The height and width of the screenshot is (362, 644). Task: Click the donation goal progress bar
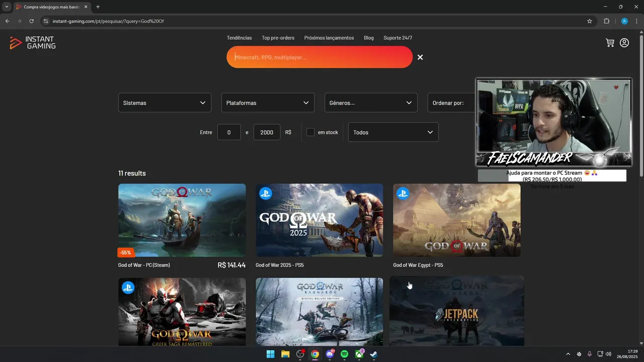(552, 175)
